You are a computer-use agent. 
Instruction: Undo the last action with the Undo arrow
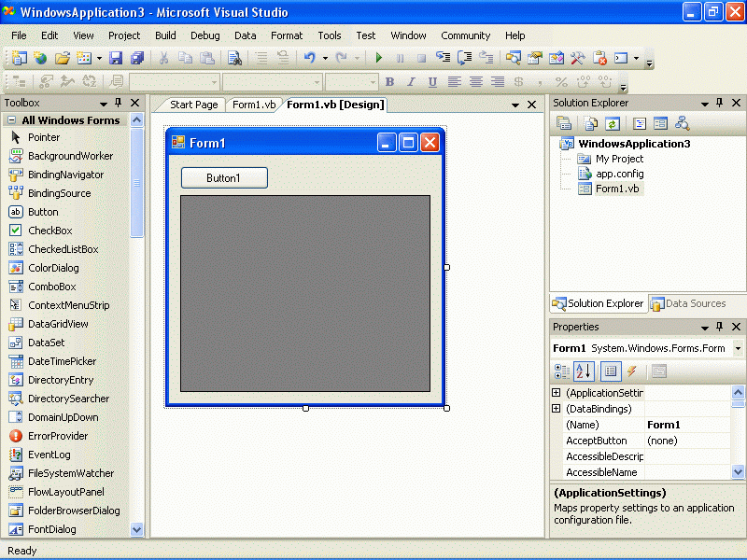tap(310, 58)
